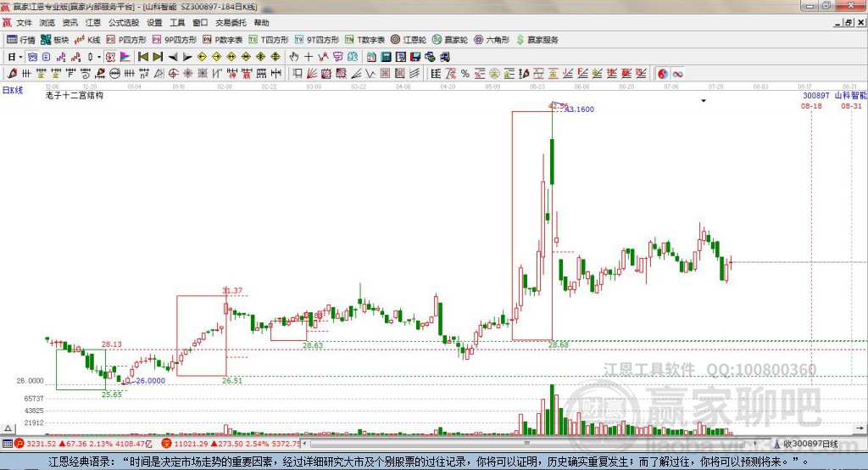Open the 江恩轮 Gann wheel tool
Screen dimensions: 868x470
coord(409,40)
